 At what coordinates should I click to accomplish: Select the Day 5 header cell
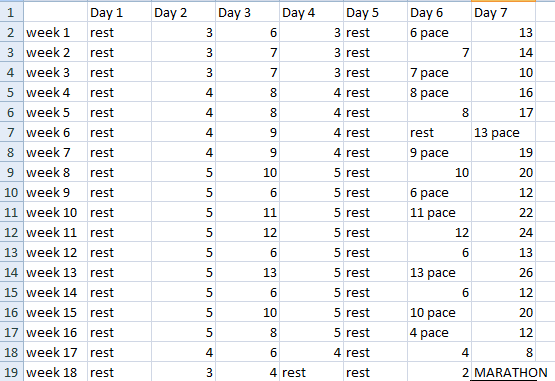375,12
